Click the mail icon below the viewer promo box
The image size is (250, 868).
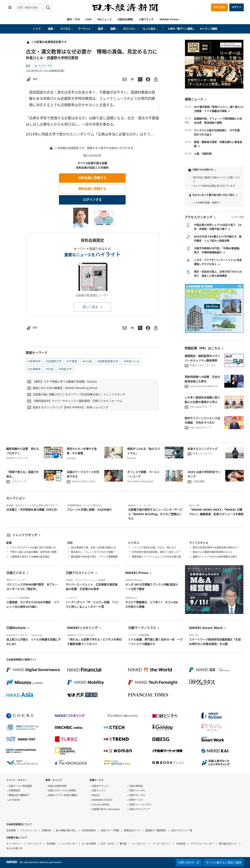(124, 328)
